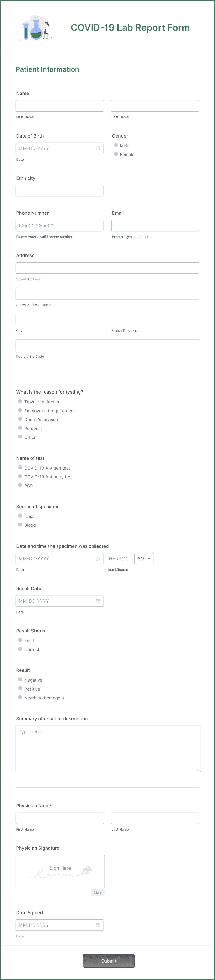Click the lab flask logo image

pyautogui.click(x=36, y=28)
